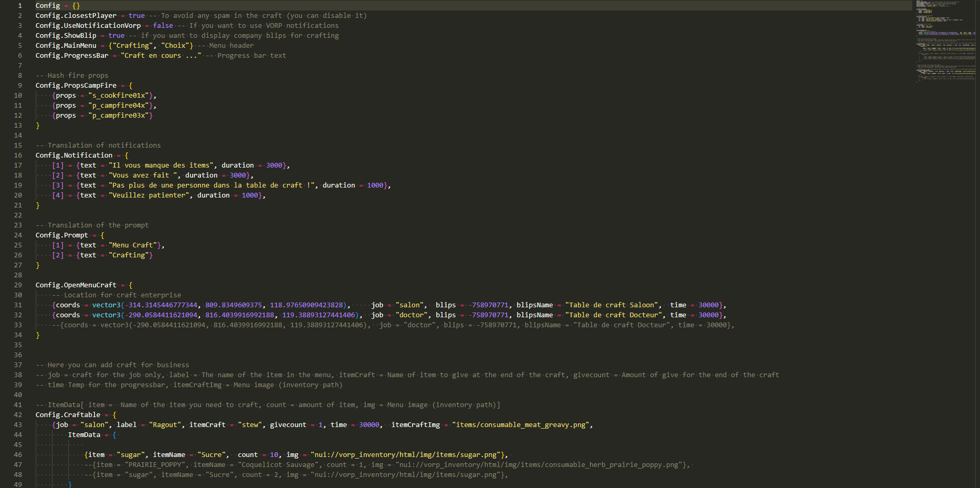Click the minimap code preview
Viewport: 980px width, 488px height.
point(946,42)
